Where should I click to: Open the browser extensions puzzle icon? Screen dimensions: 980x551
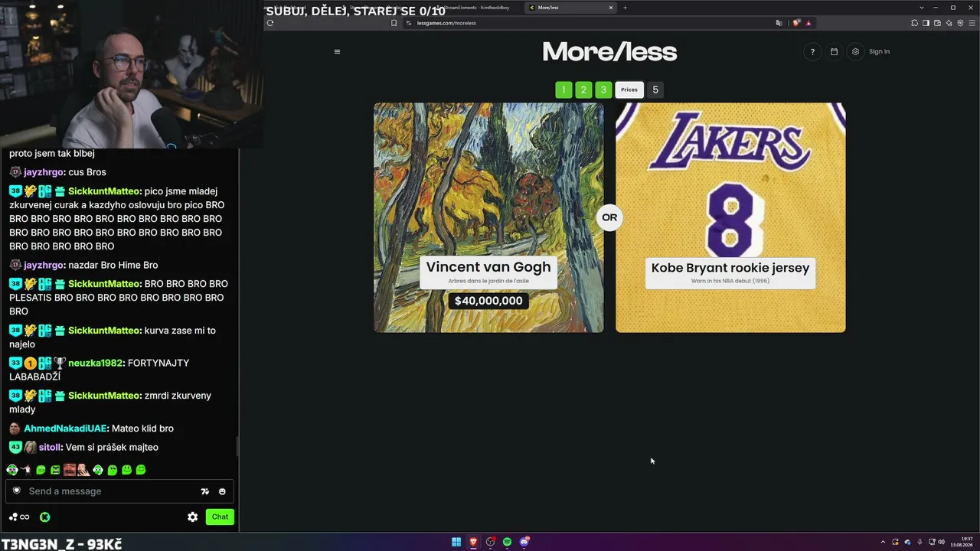pyautogui.click(x=914, y=23)
